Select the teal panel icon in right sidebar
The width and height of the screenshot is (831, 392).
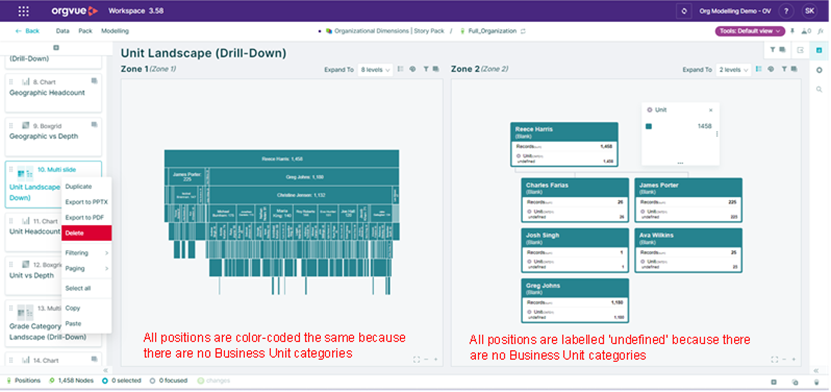tap(819, 50)
